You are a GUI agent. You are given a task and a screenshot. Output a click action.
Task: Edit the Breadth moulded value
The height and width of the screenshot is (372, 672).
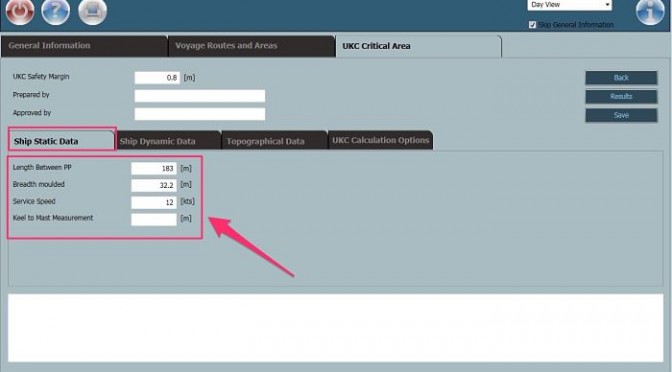click(153, 185)
